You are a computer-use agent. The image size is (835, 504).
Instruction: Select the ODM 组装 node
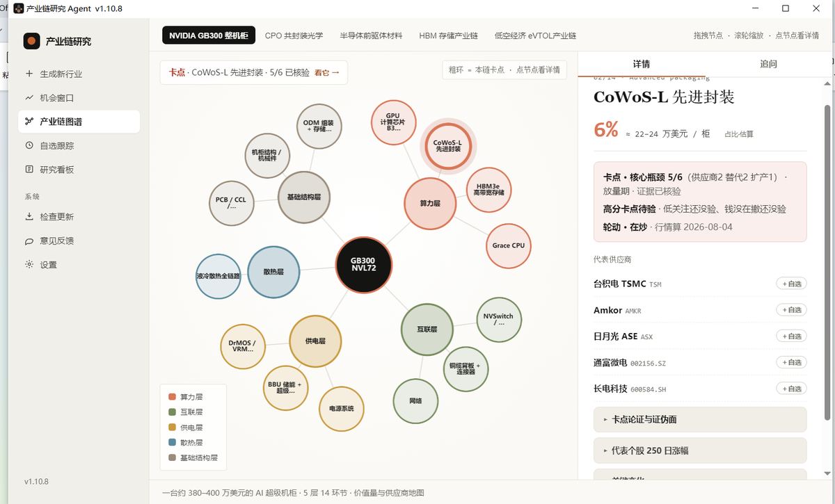(x=319, y=126)
